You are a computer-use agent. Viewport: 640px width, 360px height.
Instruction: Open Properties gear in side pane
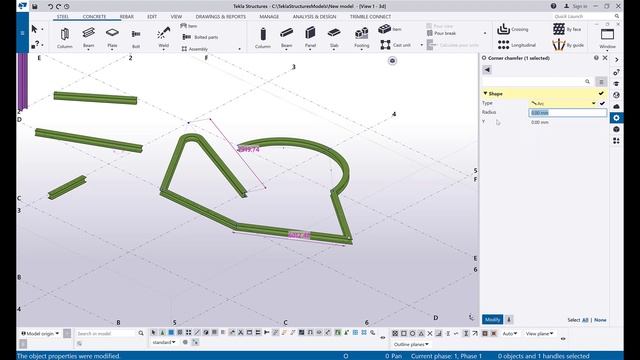(616, 118)
